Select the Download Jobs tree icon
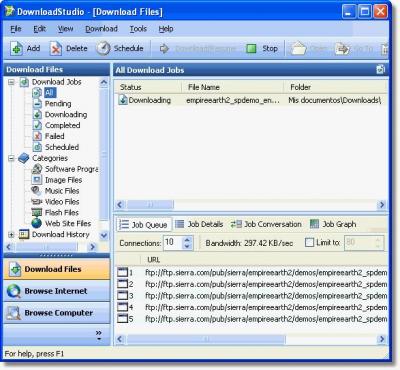Viewport: 400px width, 370px height. (x=24, y=82)
